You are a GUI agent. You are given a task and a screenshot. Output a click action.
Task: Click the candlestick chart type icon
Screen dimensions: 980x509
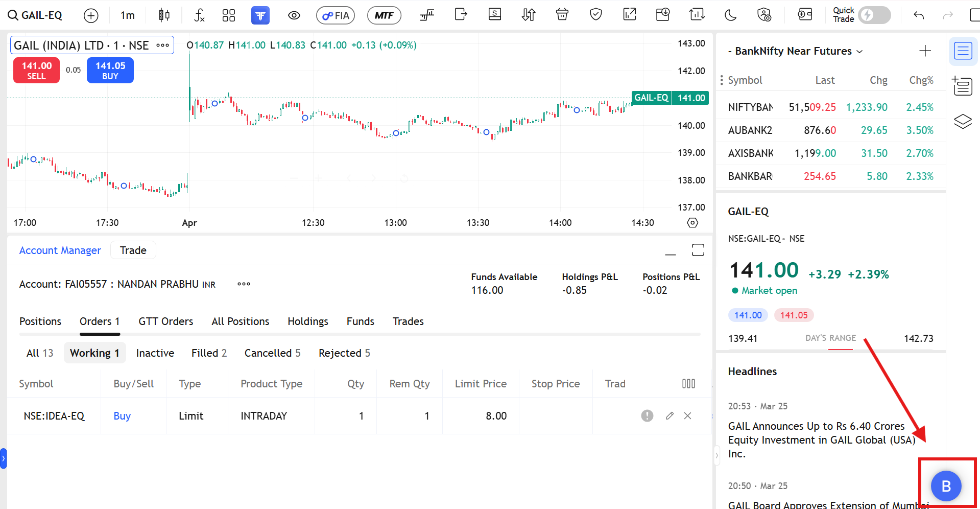164,15
